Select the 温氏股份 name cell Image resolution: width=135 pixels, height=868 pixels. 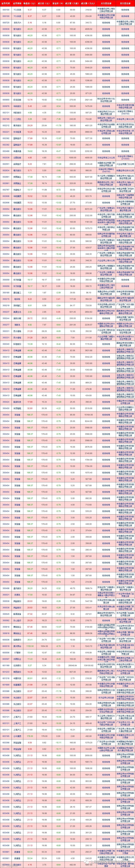(18, 588)
